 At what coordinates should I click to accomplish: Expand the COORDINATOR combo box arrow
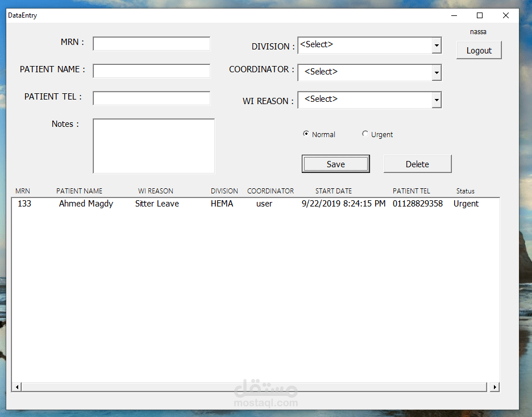(x=437, y=73)
